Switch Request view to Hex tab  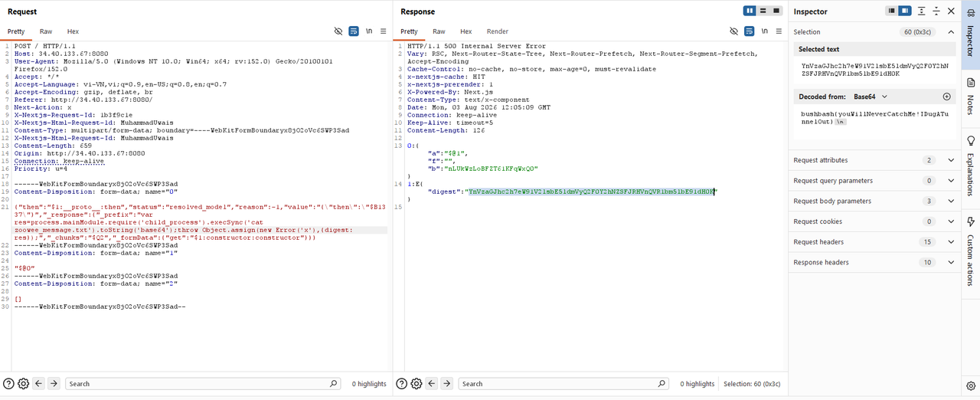pyautogui.click(x=73, y=31)
